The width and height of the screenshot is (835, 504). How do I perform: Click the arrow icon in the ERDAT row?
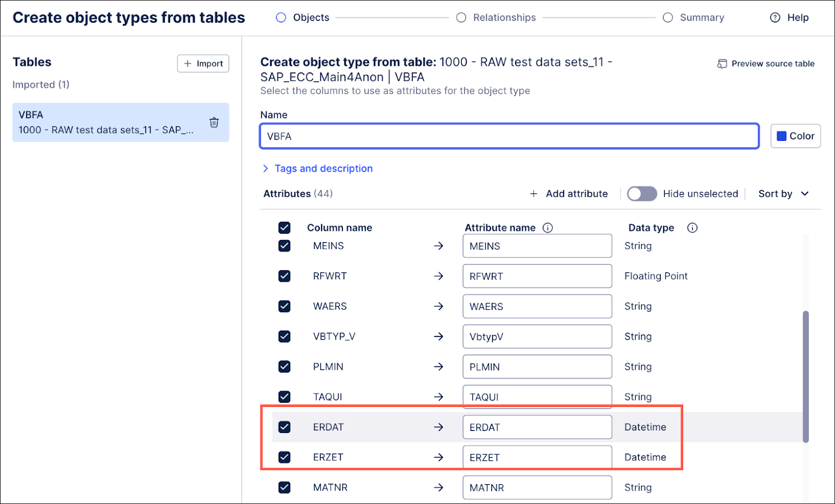point(438,427)
